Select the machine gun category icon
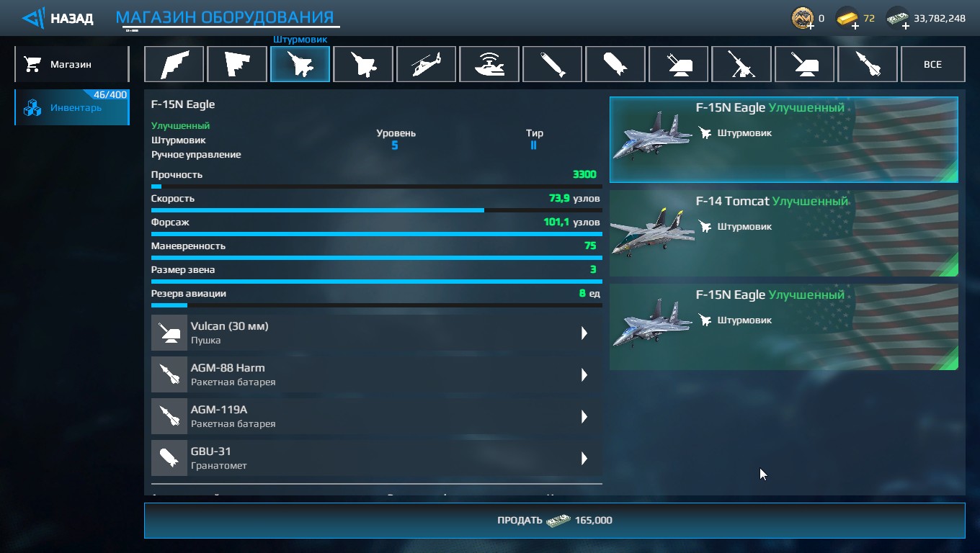 741,64
